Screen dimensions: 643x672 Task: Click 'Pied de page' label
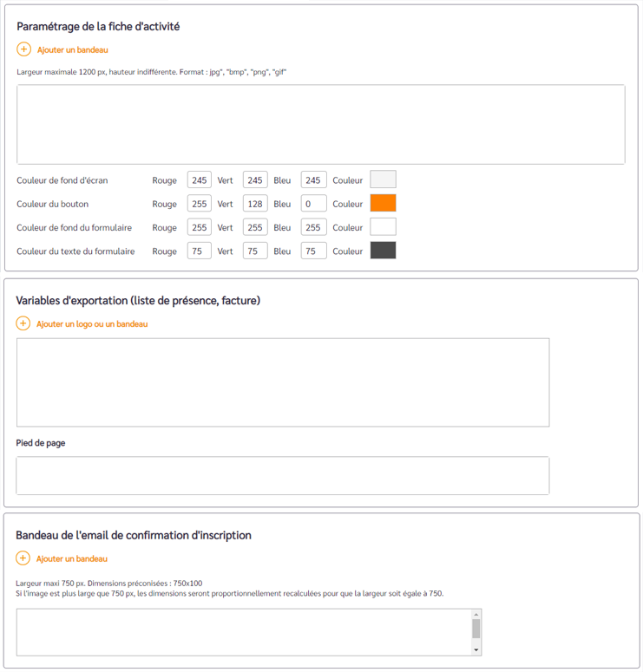[x=41, y=443]
